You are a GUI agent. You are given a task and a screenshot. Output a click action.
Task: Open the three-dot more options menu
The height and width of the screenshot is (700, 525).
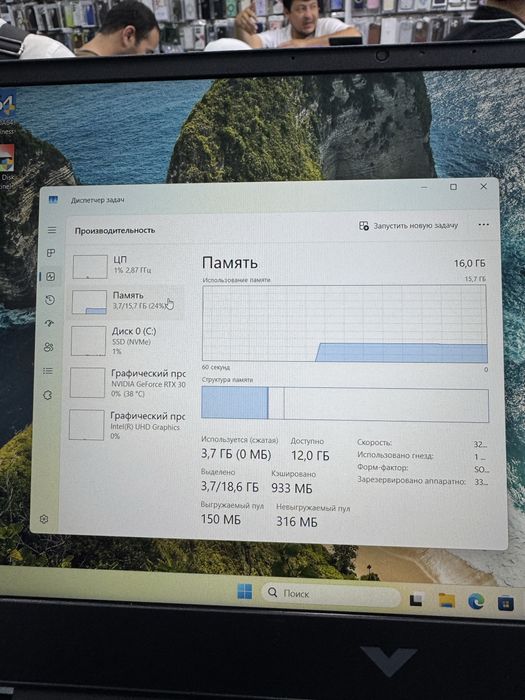tap(483, 225)
